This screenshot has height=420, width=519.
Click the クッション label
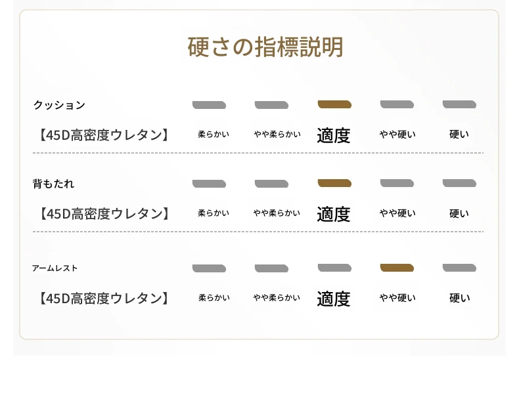(x=59, y=105)
